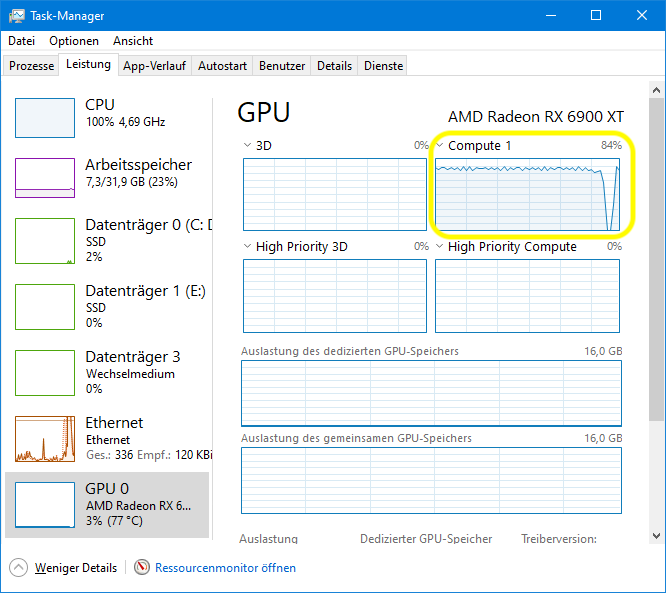Screen dimensions: 666x593
Task: Select the GPU 0 graph icon
Action: pos(45,505)
